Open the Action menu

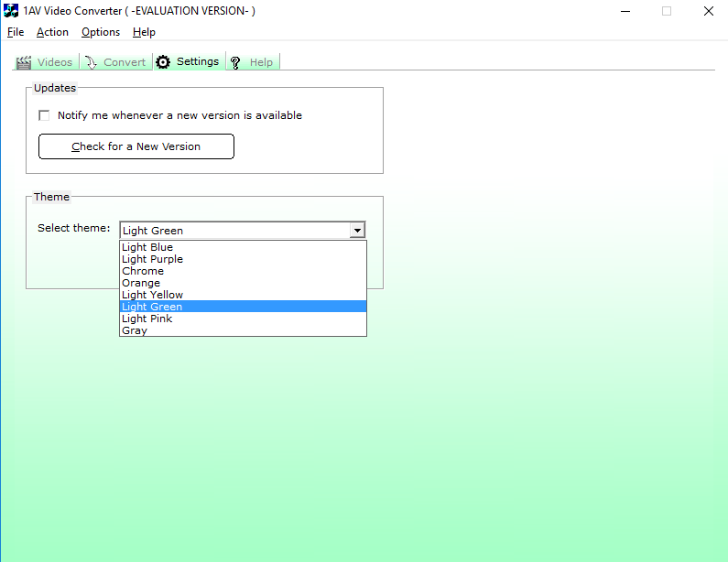coord(52,32)
